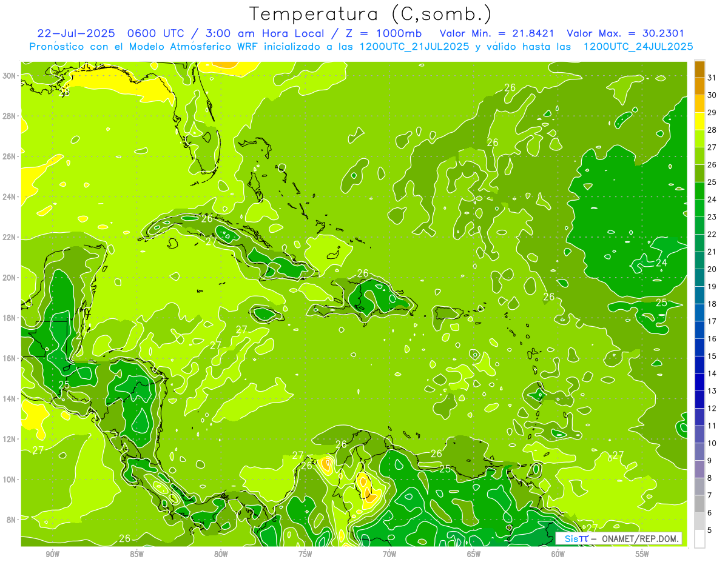Image resolution: width=728 pixels, height=562 pixels.
Task: Click the colorbar scale label 23
Action: pos(712,217)
